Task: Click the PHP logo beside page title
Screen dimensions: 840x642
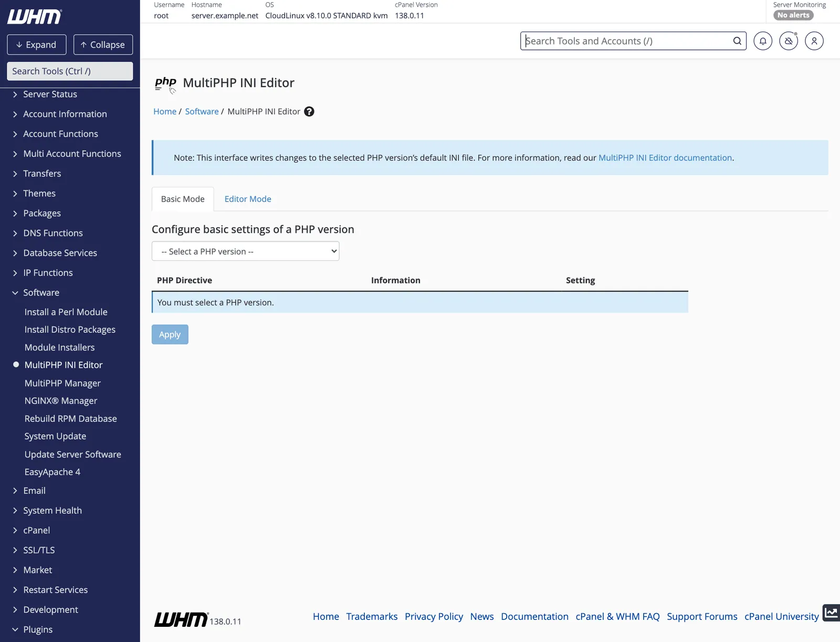Action: pos(165,84)
